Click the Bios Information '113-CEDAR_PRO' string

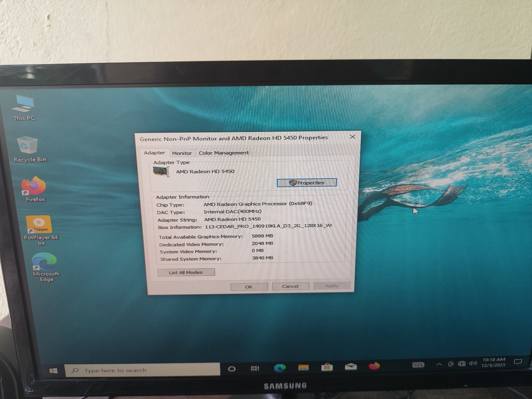pyautogui.click(x=268, y=226)
